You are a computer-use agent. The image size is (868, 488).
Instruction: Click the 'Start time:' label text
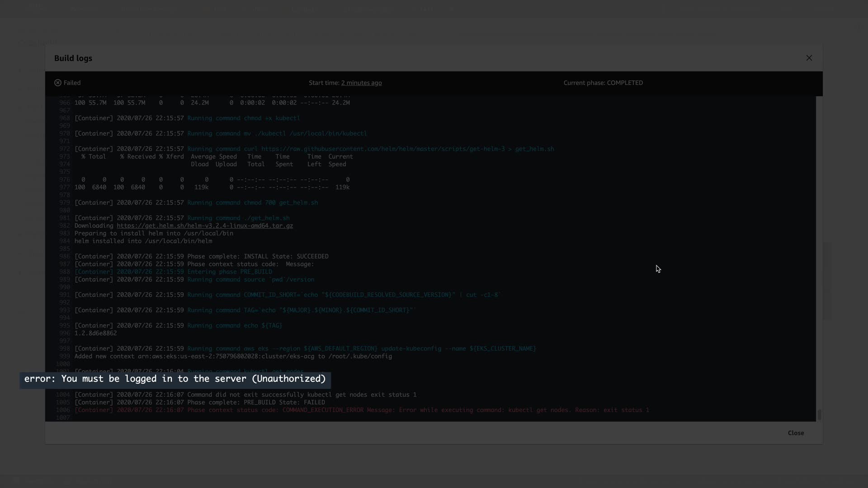324,83
